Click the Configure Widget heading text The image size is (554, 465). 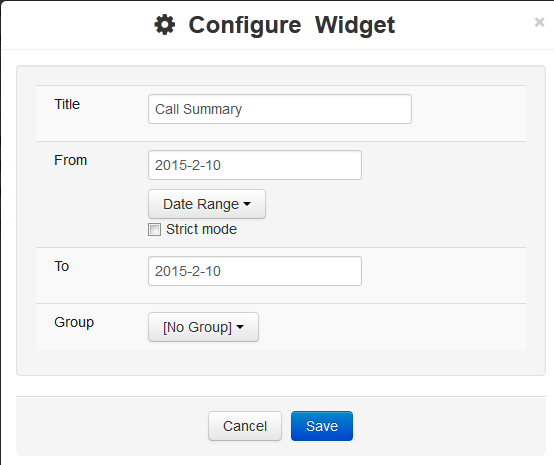291,25
